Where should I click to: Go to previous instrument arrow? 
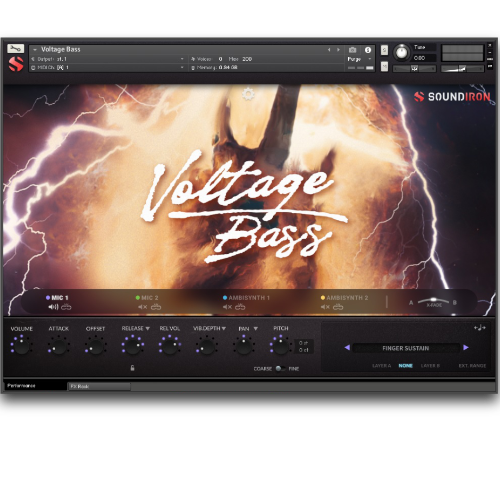point(329,50)
